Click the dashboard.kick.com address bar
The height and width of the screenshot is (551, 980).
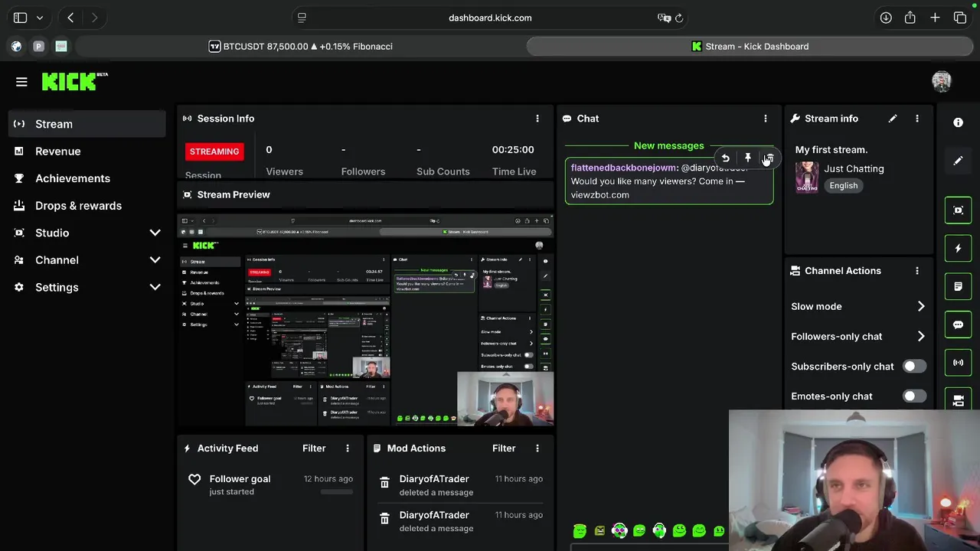(490, 18)
